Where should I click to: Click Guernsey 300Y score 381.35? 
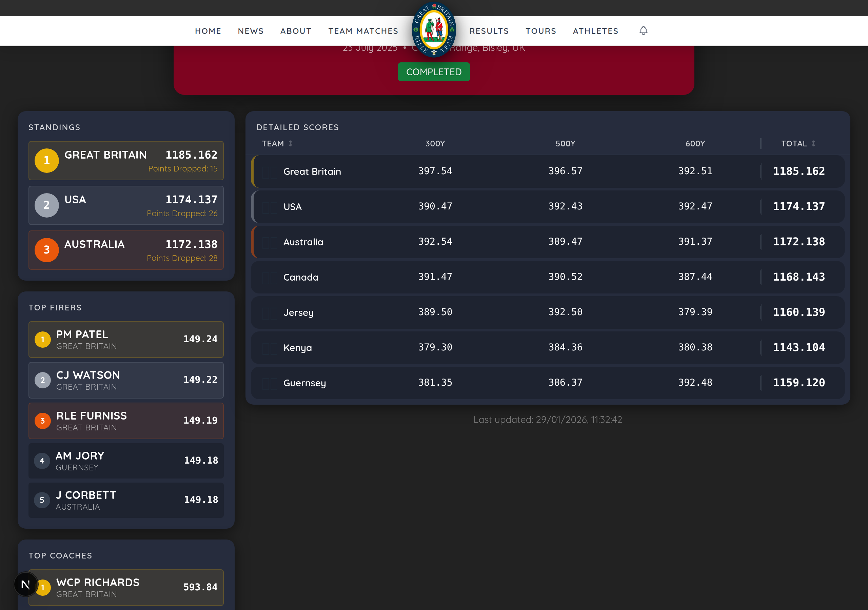point(435,383)
